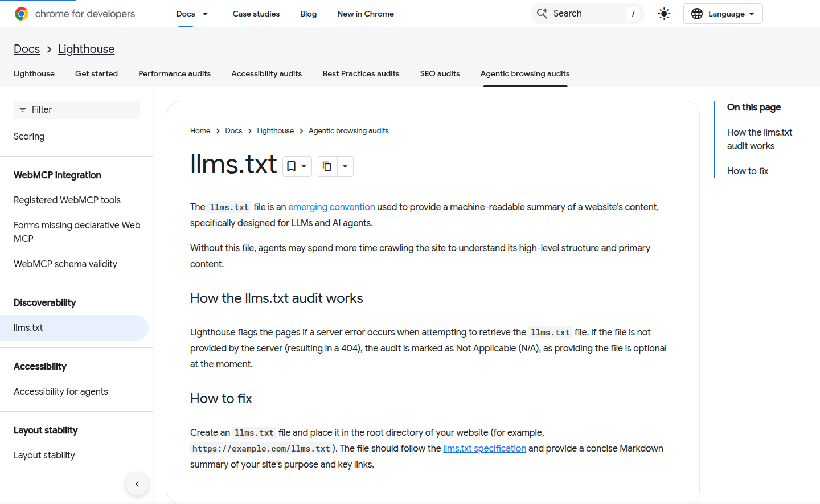Jump to How the llms.txt audit works

[x=760, y=139]
